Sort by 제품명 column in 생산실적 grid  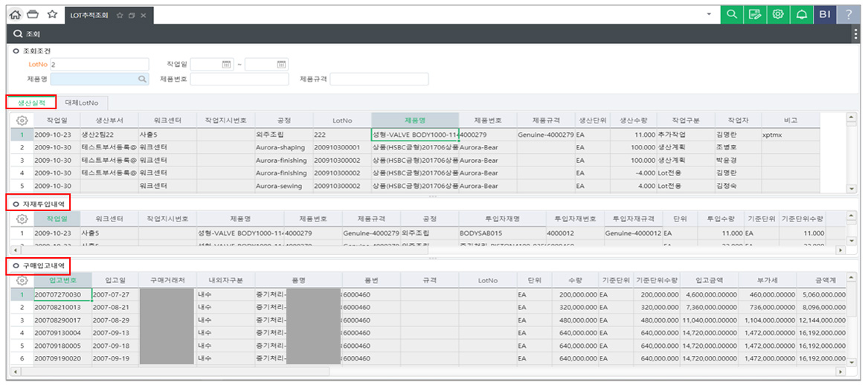[415, 120]
